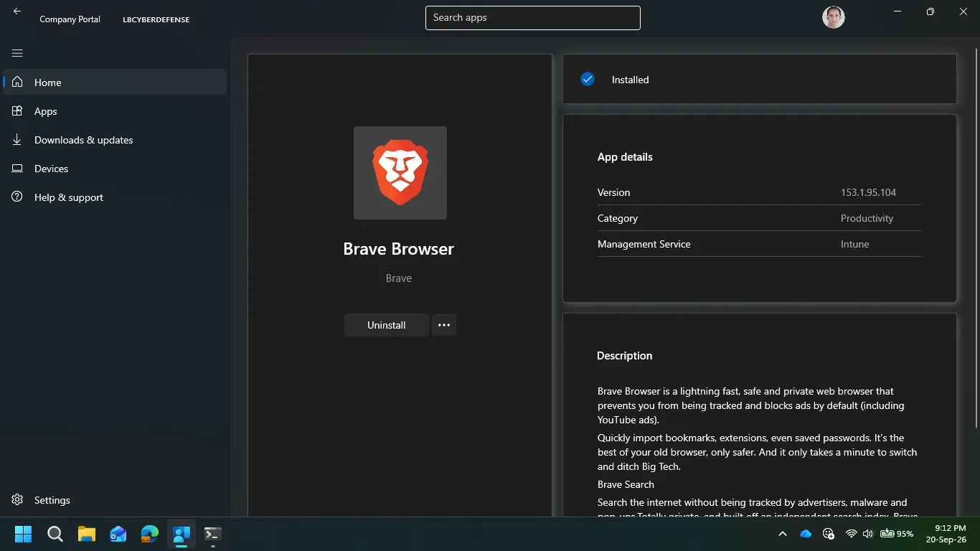
Task: Open the Windows Start menu
Action: 23,534
